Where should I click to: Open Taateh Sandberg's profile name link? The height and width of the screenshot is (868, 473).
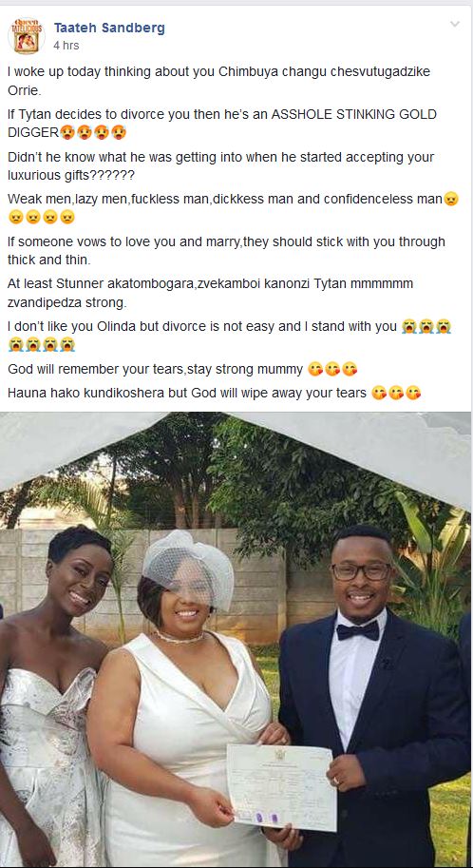[109, 29]
